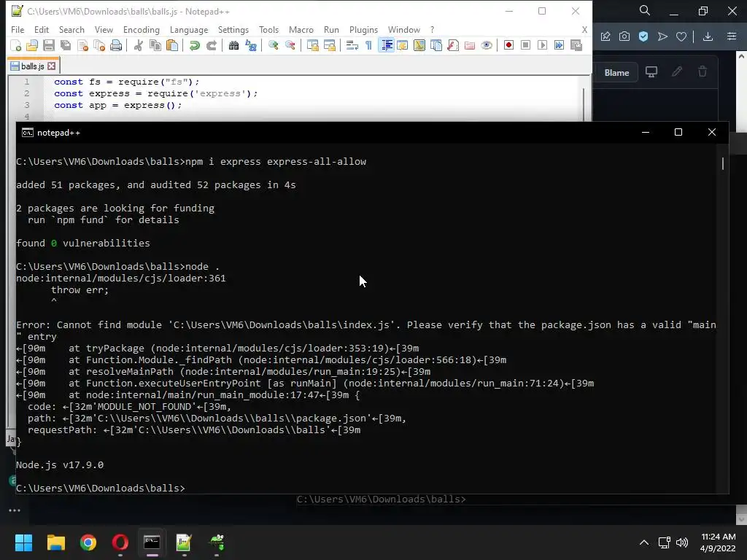Image resolution: width=747 pixels, height=560 pixels.
Task: Open the Edit menu
Action: (42, 29)
